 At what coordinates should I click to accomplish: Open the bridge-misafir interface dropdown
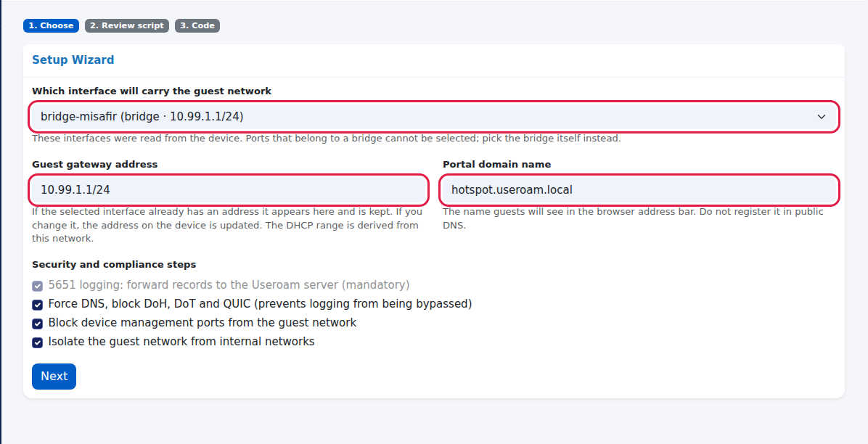point(434,117)
